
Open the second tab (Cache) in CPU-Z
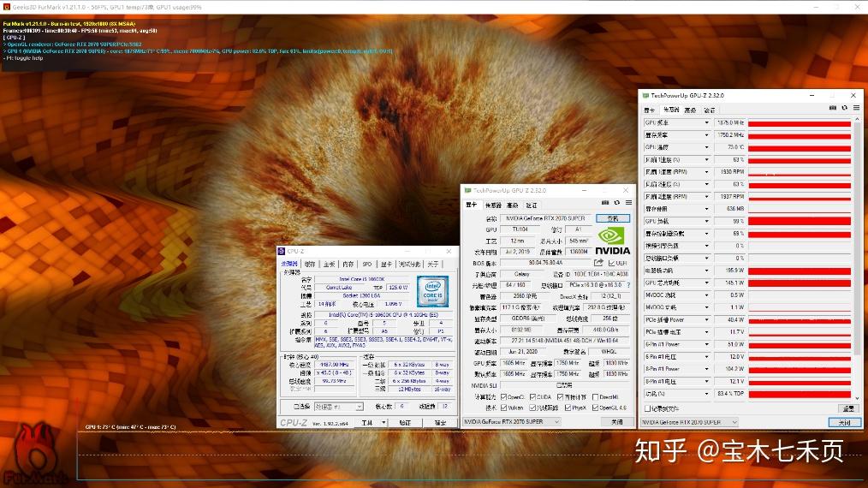click(x=310, y=265)
